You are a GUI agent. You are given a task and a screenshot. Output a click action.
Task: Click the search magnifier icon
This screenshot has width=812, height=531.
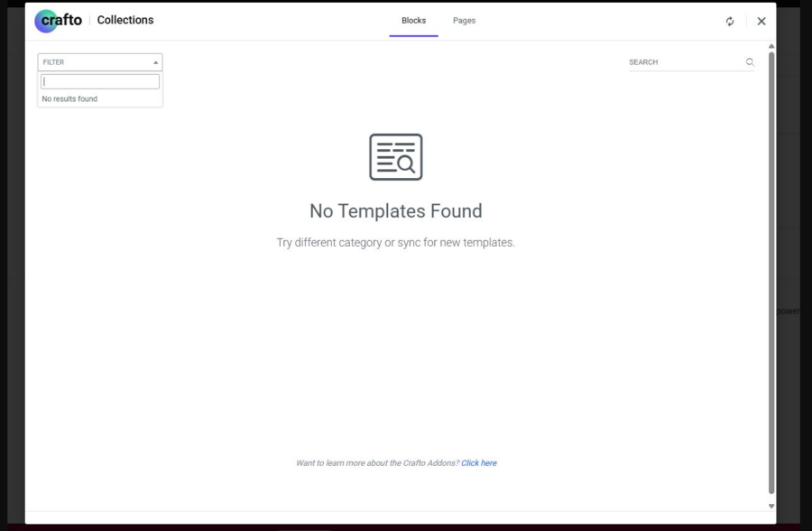pos(750,61)
